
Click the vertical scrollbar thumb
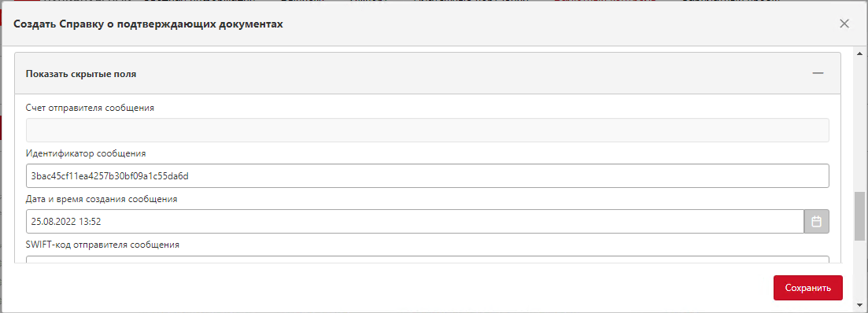coord(859,216)
